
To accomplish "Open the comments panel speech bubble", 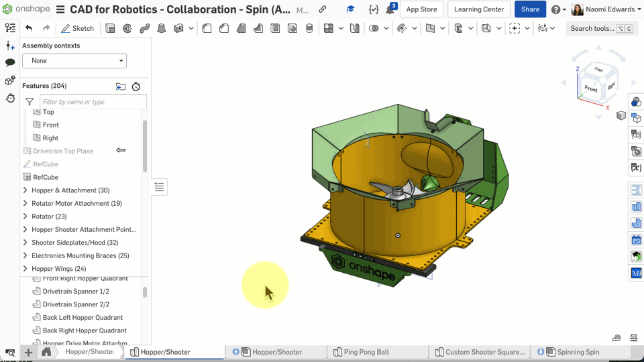I will click(x=10, y=62).
